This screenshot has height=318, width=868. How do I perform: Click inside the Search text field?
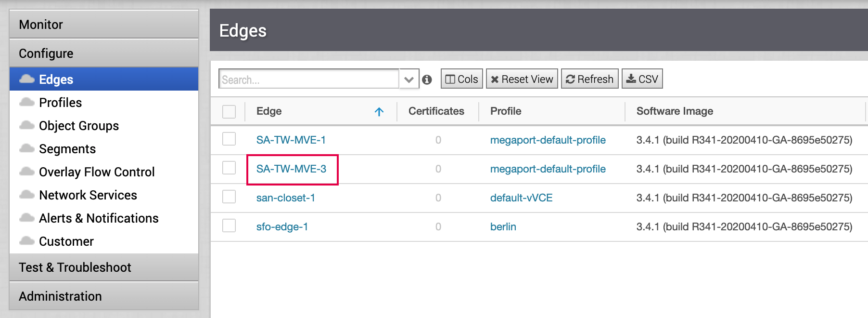pos(308,79)
